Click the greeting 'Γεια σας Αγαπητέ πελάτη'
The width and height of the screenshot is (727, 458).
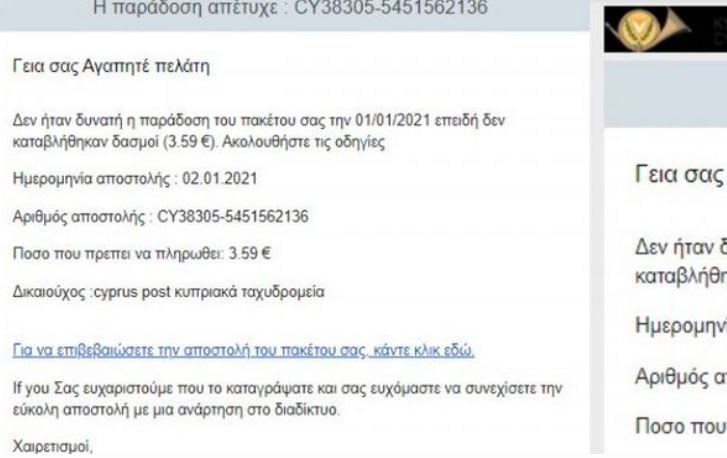point(111,67)
